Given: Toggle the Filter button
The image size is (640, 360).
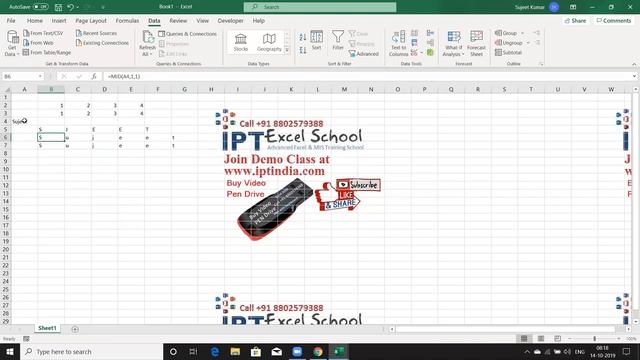Looking at the screenshot, I should 338,41.
